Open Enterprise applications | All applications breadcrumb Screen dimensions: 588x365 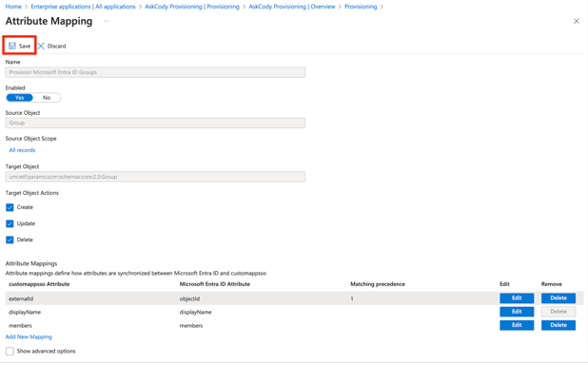point(83,7)
